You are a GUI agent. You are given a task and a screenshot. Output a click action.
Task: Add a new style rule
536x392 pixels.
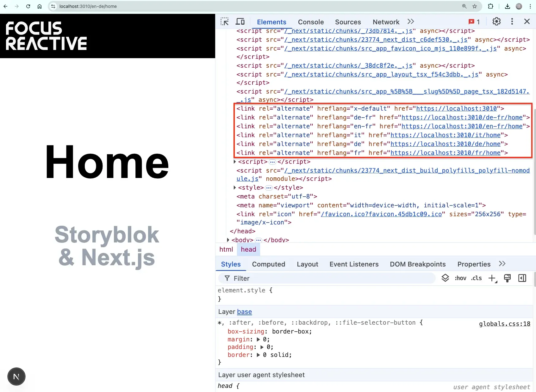(x=492, y=278)
